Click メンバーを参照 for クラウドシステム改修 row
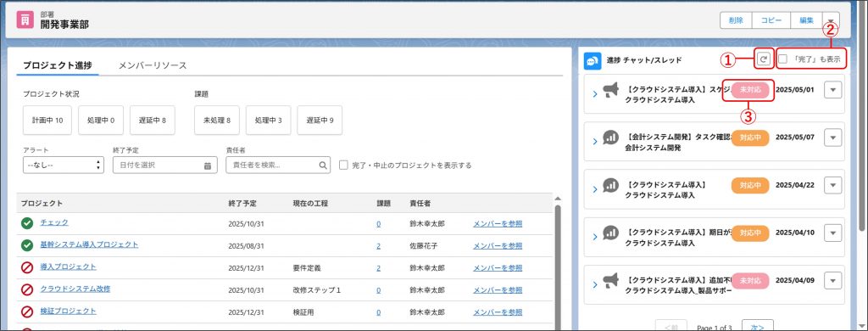Screen dimensions: 868x331 click(498, 290)
